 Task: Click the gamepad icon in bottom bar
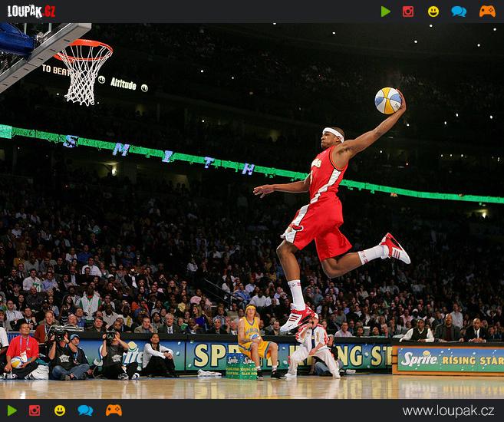point(114,410)
